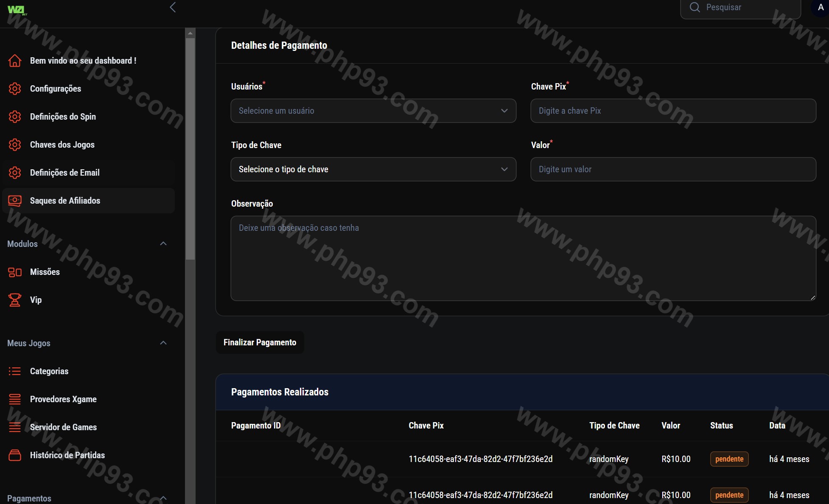Screen dimensions: 829x504
Task: Open the Chaves dos Jogos menu item
Action: coord(62,145)
